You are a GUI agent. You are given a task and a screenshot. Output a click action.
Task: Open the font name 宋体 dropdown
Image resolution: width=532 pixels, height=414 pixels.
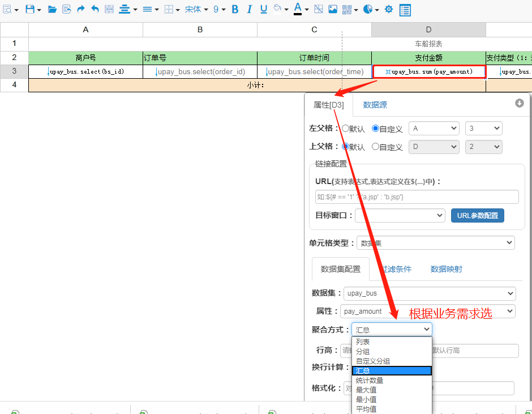point(196,10)
